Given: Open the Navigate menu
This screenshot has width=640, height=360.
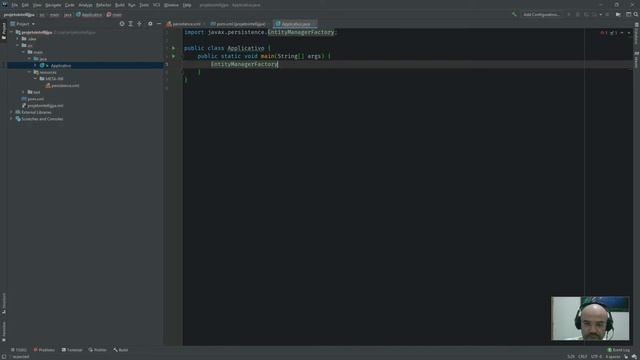Looking at the screenshot, I should pyautogui.click(x=53, y=5).
